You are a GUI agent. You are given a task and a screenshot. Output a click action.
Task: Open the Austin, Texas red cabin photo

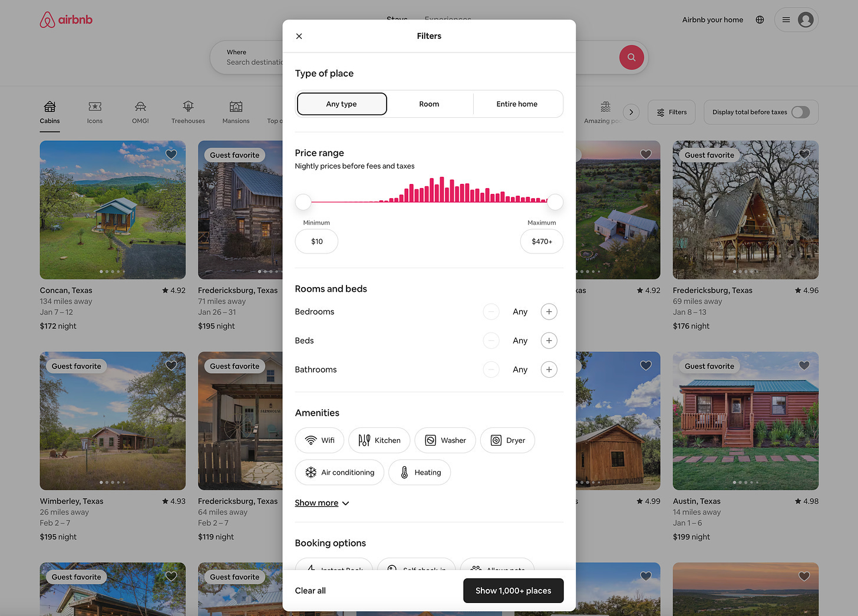[x=745, y=421]
